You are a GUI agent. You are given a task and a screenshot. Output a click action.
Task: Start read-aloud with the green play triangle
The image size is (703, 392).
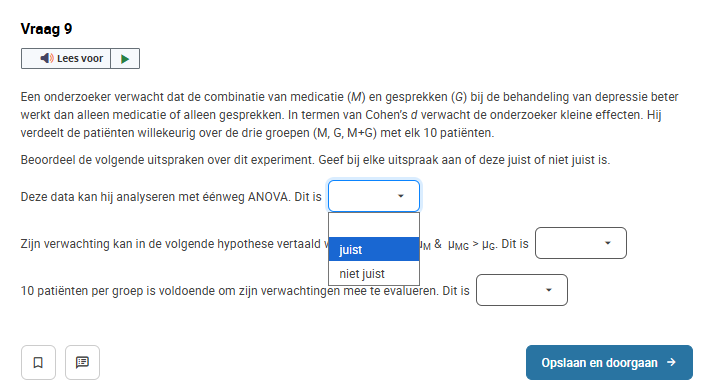(125, 59)
